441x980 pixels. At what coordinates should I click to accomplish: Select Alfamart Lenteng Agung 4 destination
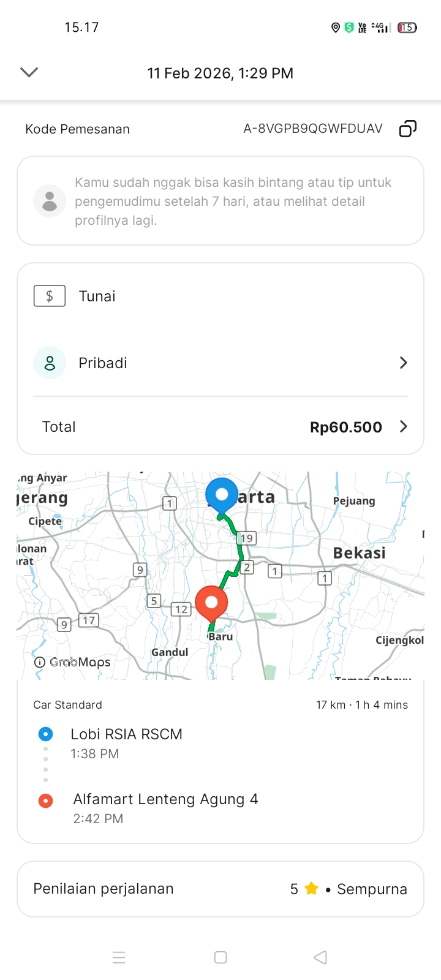(165, 799)
